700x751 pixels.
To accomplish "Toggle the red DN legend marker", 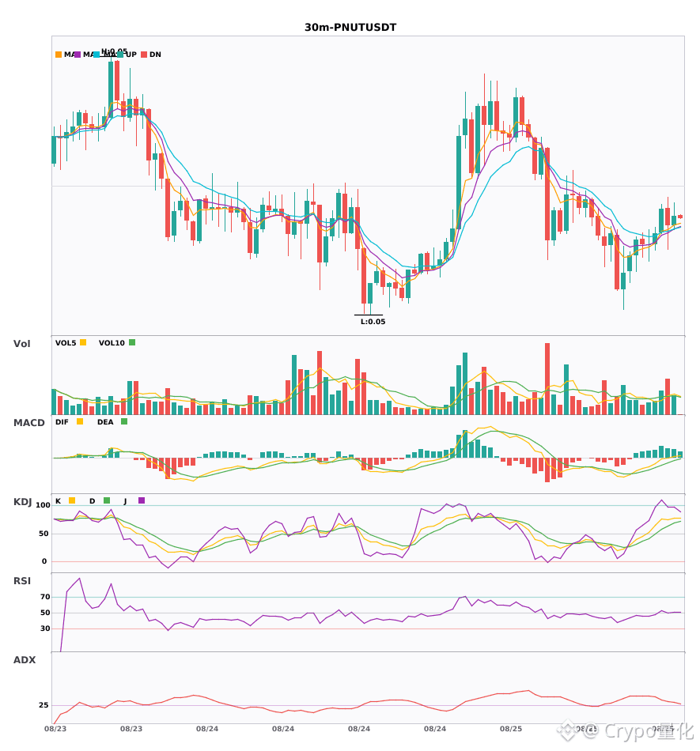I will coord(144,55).
